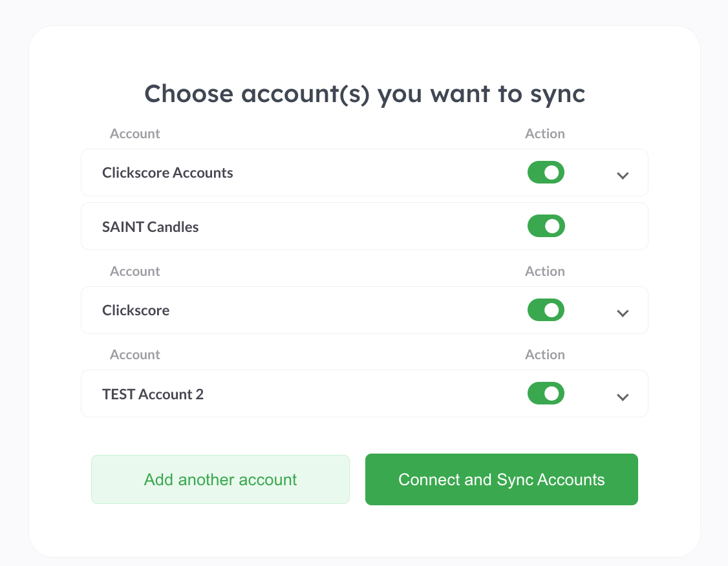
Task: Open the TEST Account 2 dropdown arrow
Action: tap(623, 397)
